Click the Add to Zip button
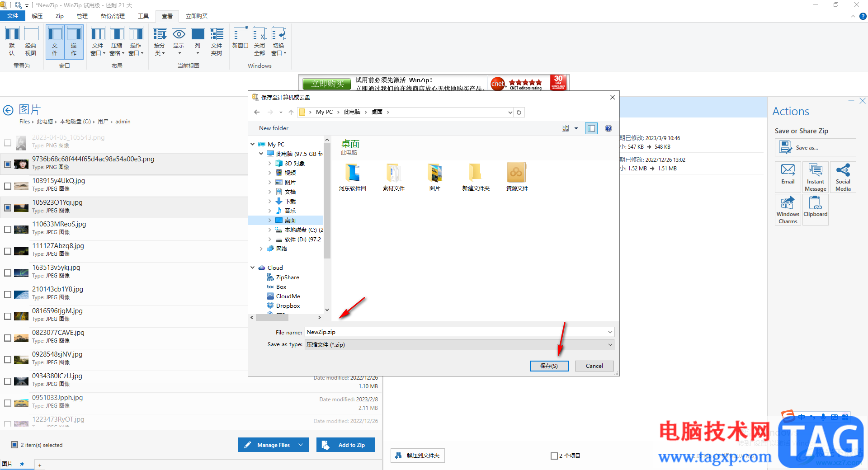The image size is (868, 470). tap(345, 445)
